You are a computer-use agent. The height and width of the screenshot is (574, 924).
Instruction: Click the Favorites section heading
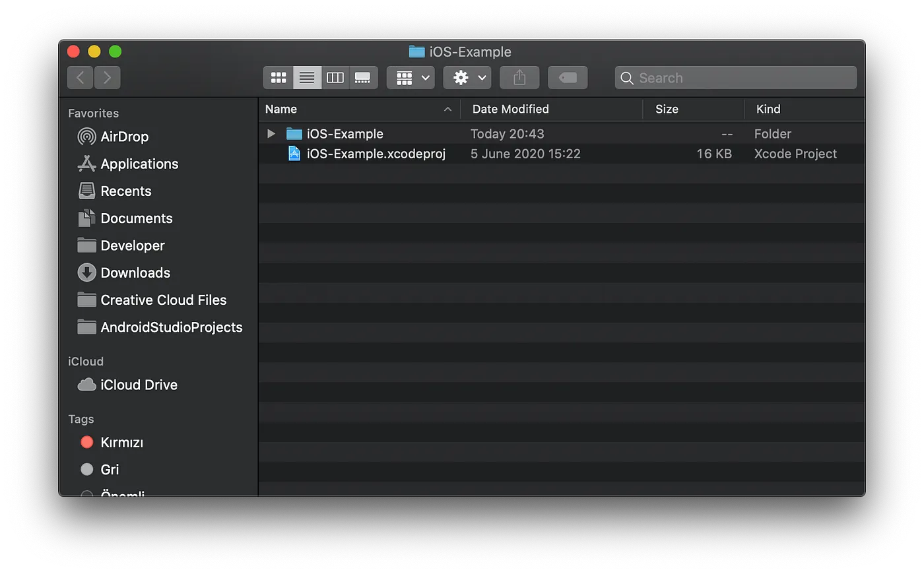point(94,113)
